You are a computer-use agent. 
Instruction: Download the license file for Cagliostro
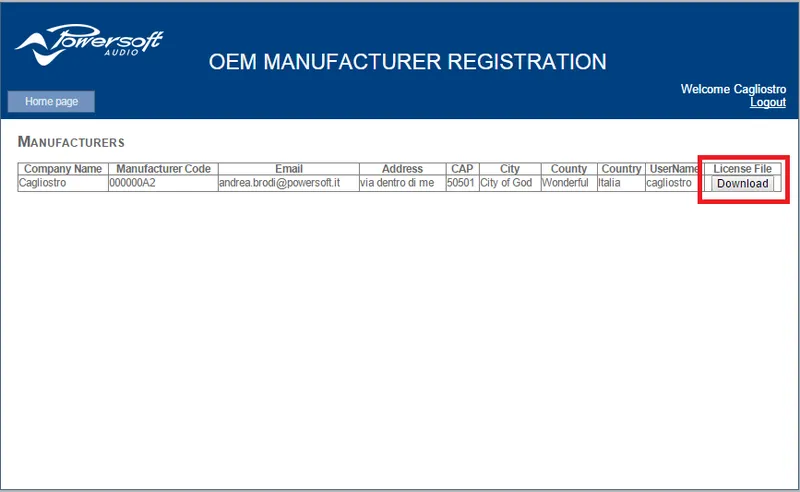click(x=742, y=184)
